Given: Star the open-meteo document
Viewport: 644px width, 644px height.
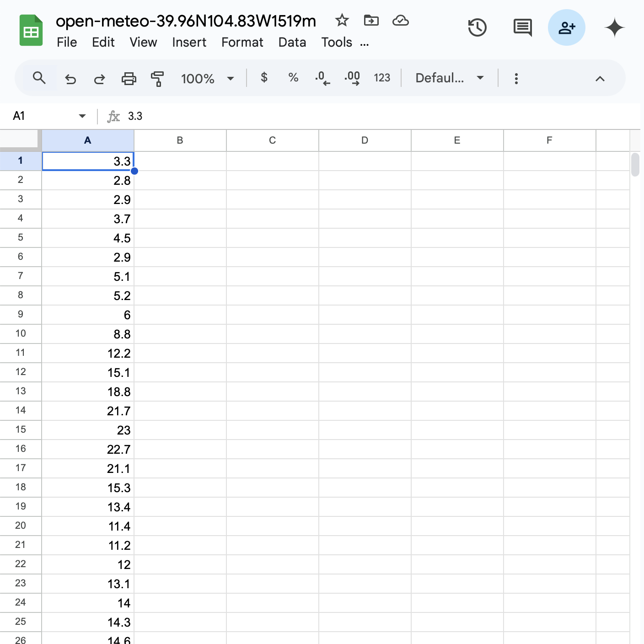Looking at the screenshot, I should tap(342, 21).
